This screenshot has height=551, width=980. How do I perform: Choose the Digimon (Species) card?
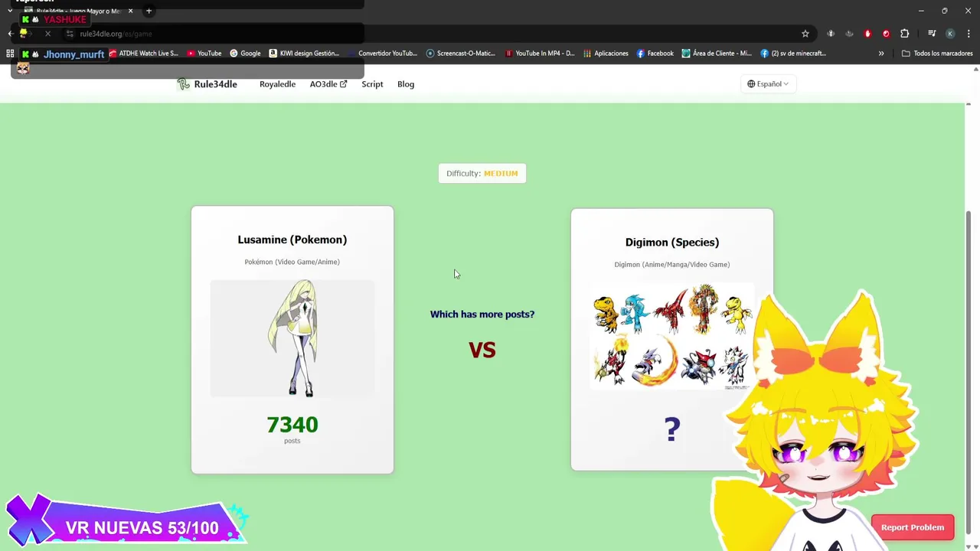(x=672, y=340)
